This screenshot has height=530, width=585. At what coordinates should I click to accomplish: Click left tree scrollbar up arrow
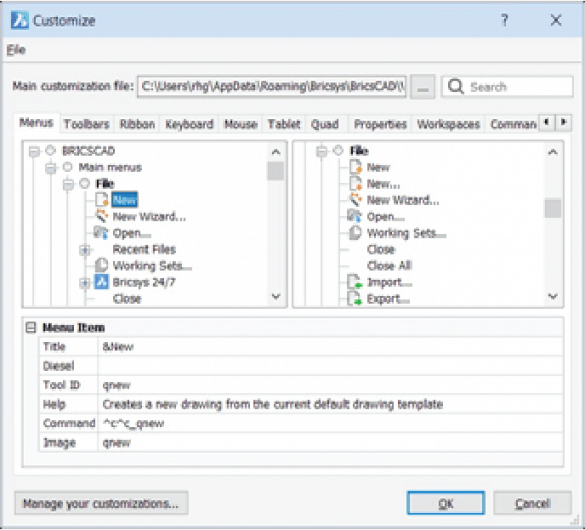click(276, 152)
